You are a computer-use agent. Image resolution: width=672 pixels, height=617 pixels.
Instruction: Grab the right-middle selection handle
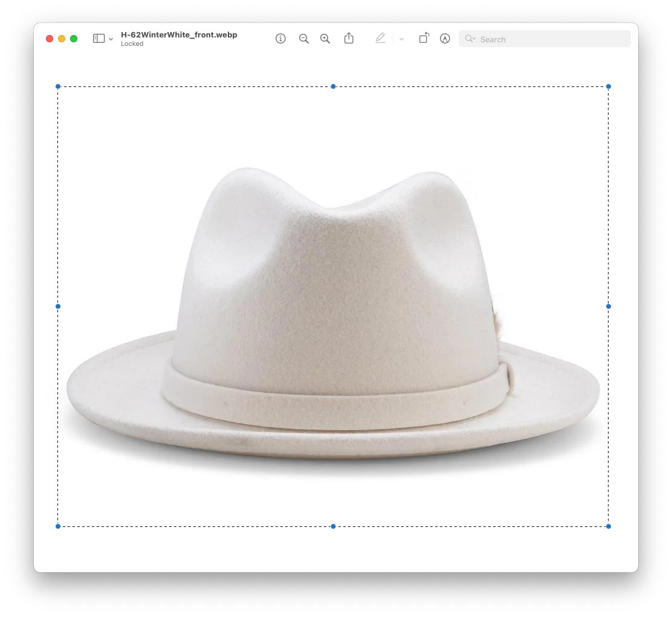tap(608, 306)
